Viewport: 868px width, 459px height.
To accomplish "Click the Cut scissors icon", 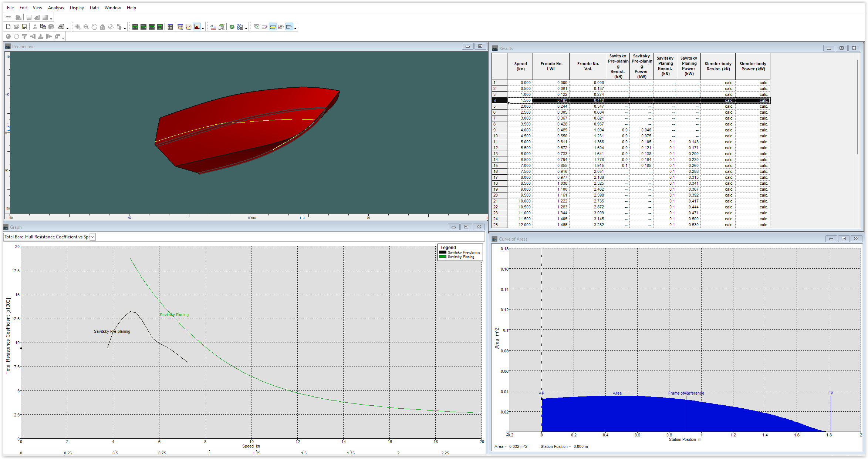I will [35, 27].
